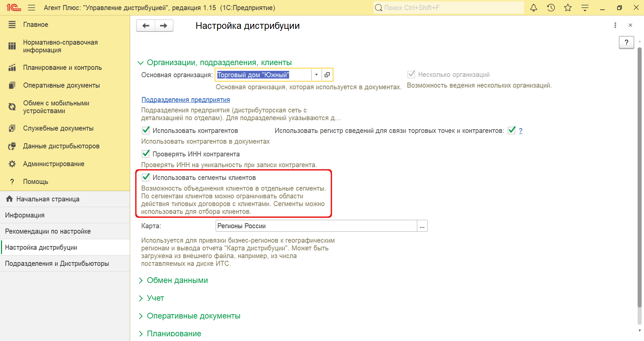Click Нормативно-справочная информация books icon
644x341 pixels.
[12, 46]
